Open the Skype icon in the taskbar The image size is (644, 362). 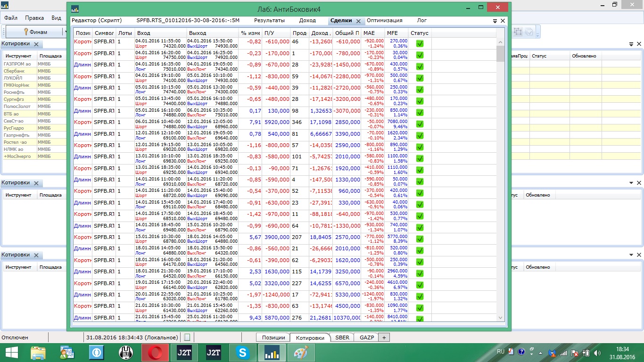(243, 352)
